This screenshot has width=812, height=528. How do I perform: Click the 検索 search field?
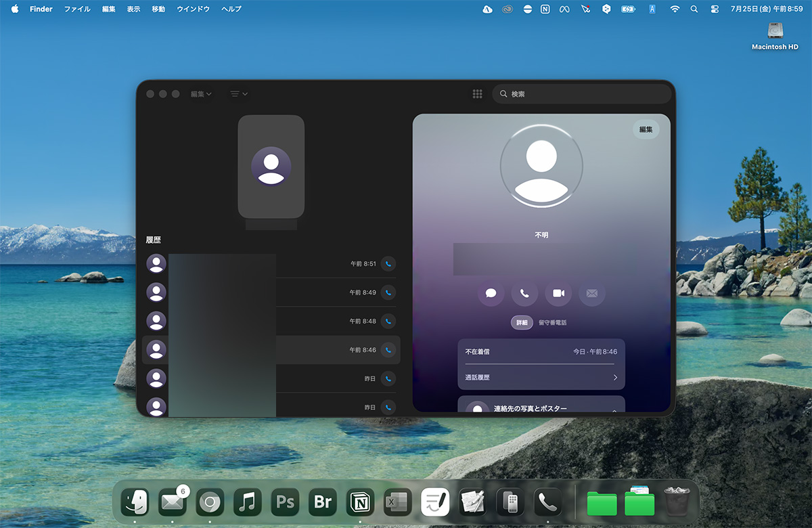[582, 94]
